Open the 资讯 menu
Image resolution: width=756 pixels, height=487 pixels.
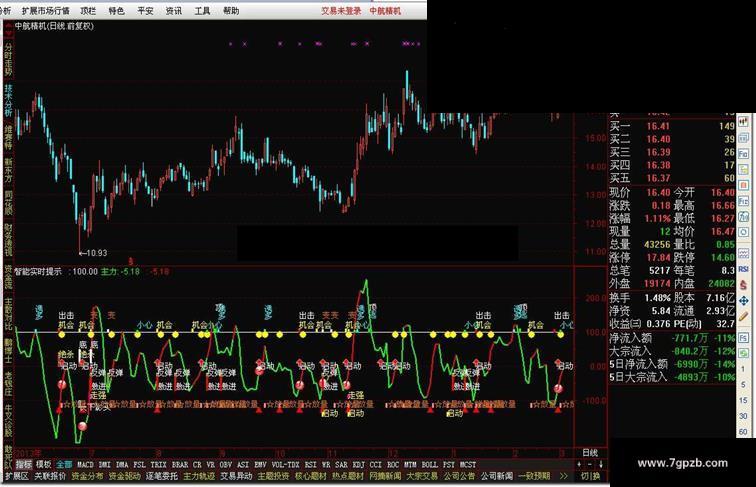coord(174,10)
